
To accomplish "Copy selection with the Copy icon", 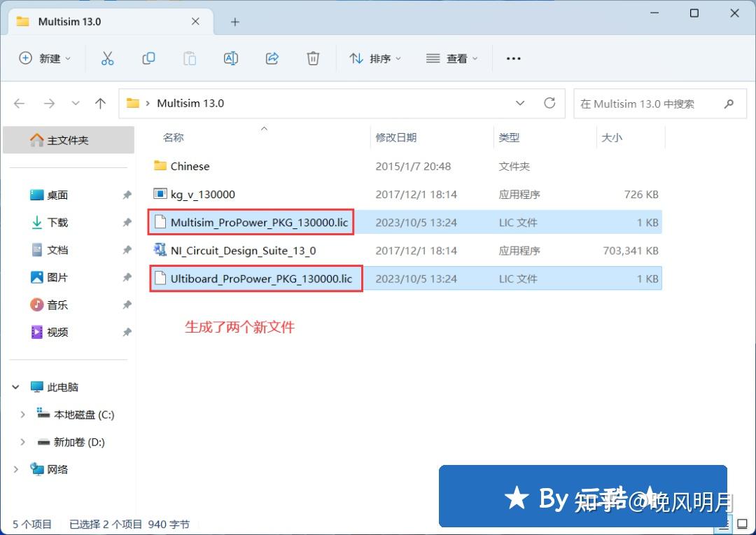I will 148,58.
